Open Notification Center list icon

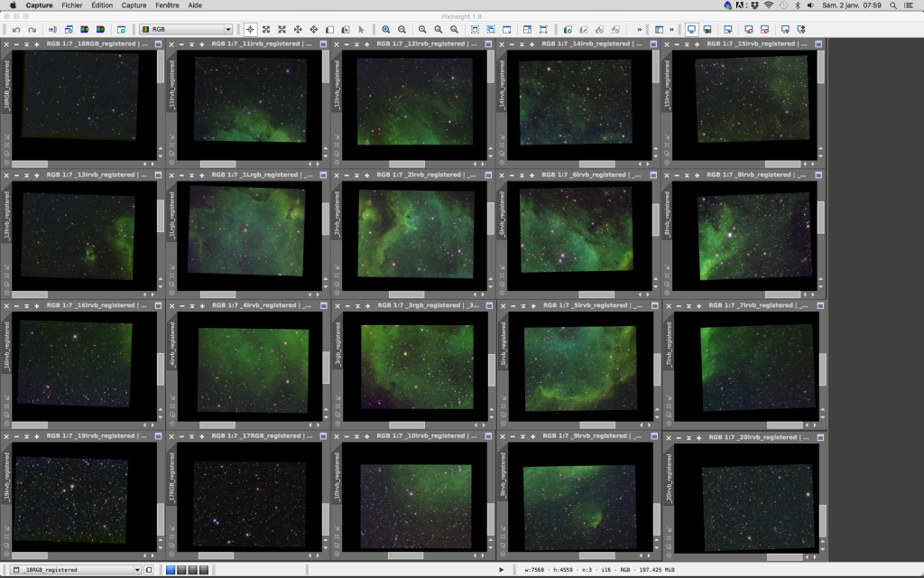(909, 5)
